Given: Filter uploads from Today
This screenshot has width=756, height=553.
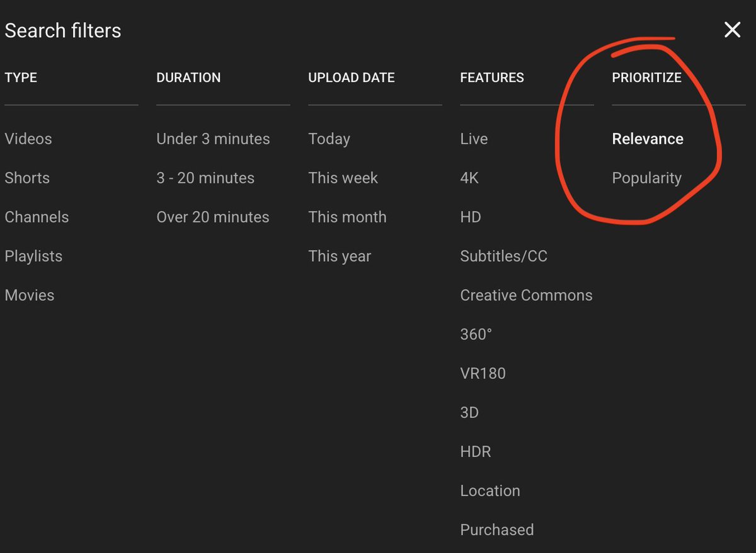Looking at the screenshot, I should [x=329, y=139].
